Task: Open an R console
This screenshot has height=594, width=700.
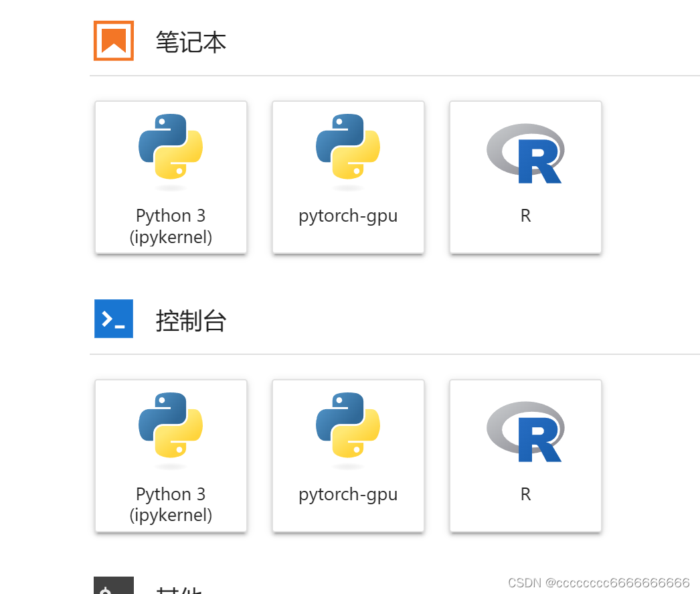Action: [x=525, y=456]
